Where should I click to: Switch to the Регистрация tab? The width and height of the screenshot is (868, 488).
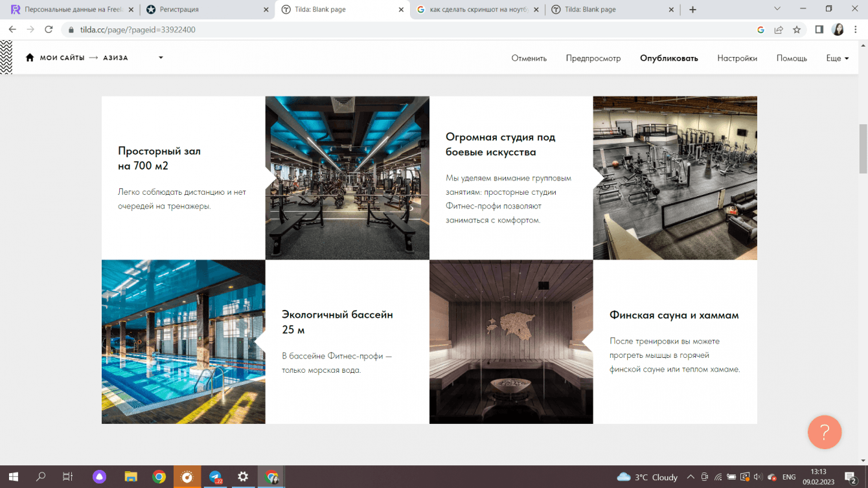[207, 10]
